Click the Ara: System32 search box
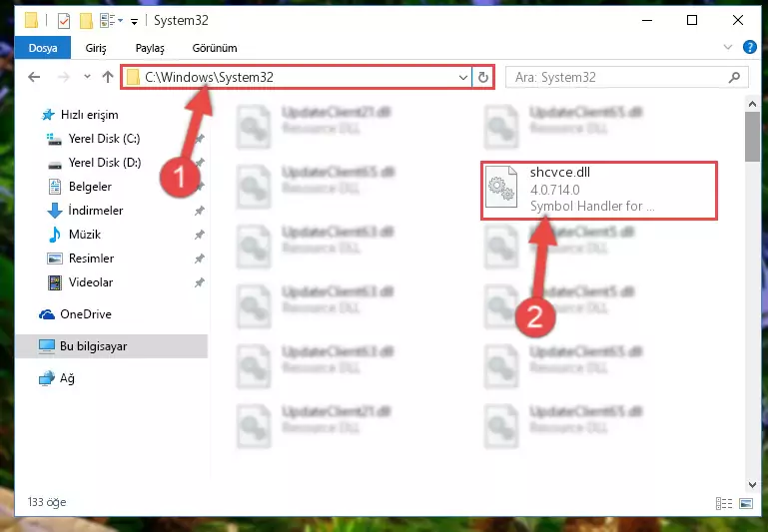This screenshot has height=532, width=768. point(626,77)
